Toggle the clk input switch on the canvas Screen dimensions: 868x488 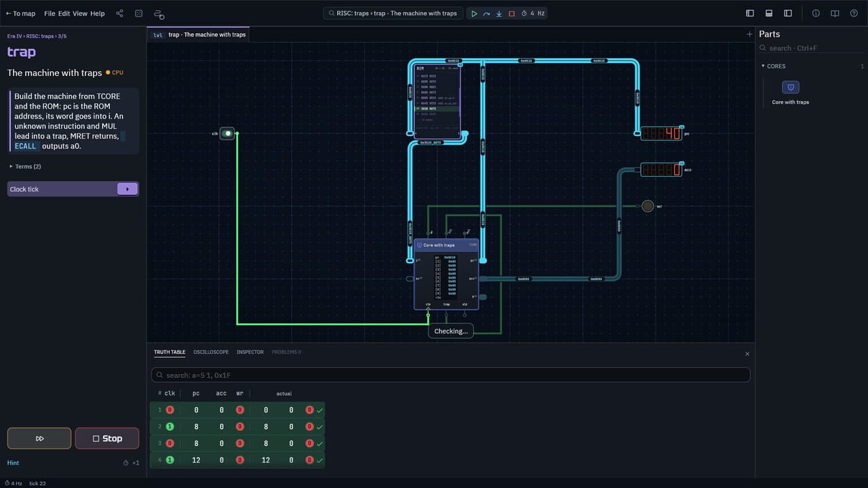pos(227,134)
